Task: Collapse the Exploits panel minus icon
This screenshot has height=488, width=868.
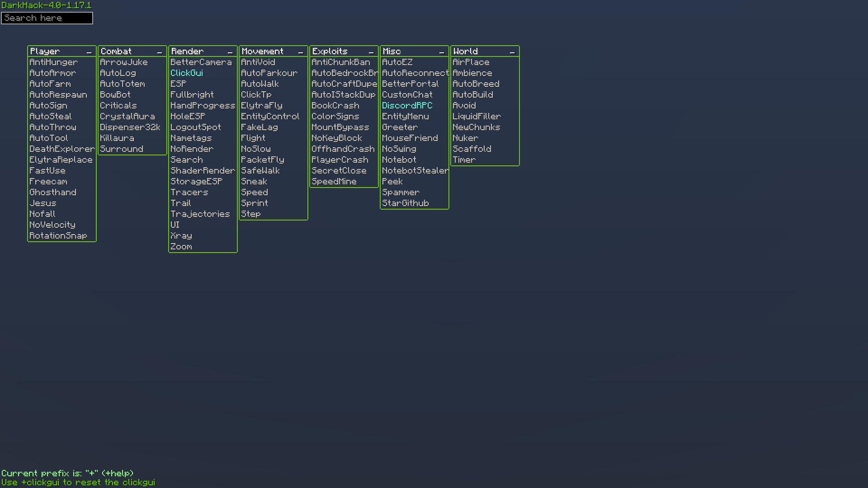Action: pos(371,52)
